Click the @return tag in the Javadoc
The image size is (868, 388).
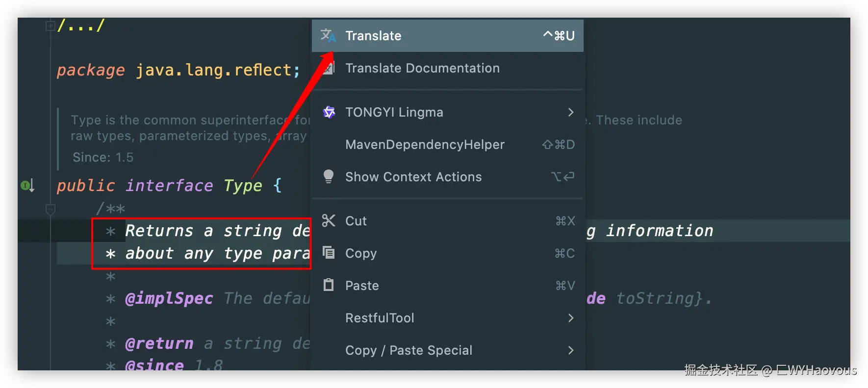point(159,343)
